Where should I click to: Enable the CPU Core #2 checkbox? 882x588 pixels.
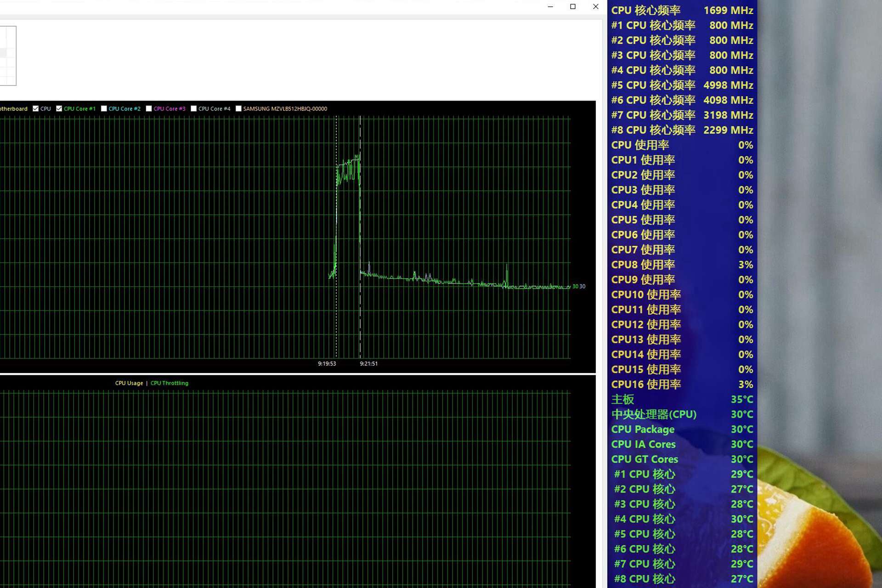104,109
